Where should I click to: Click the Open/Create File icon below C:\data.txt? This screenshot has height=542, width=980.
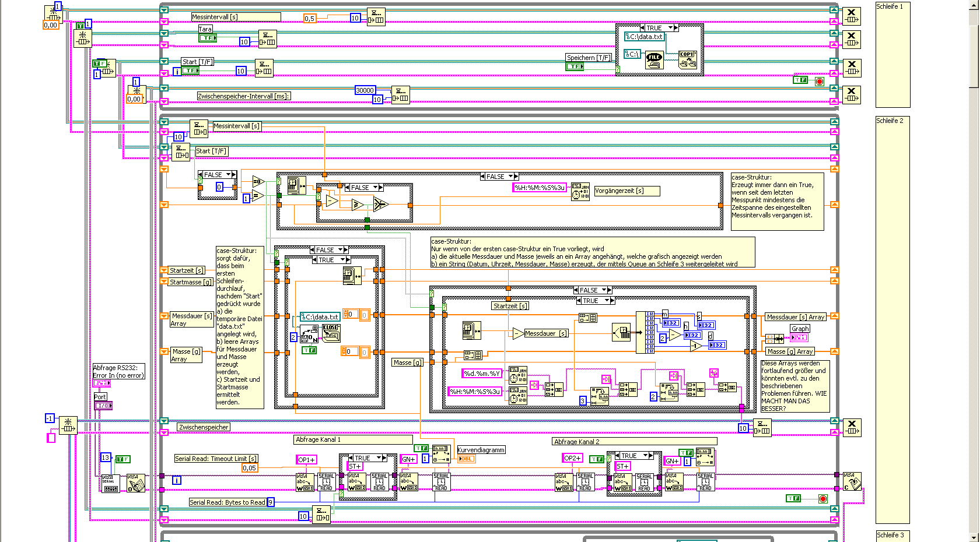pyautogui.click(x=309, y=335)
